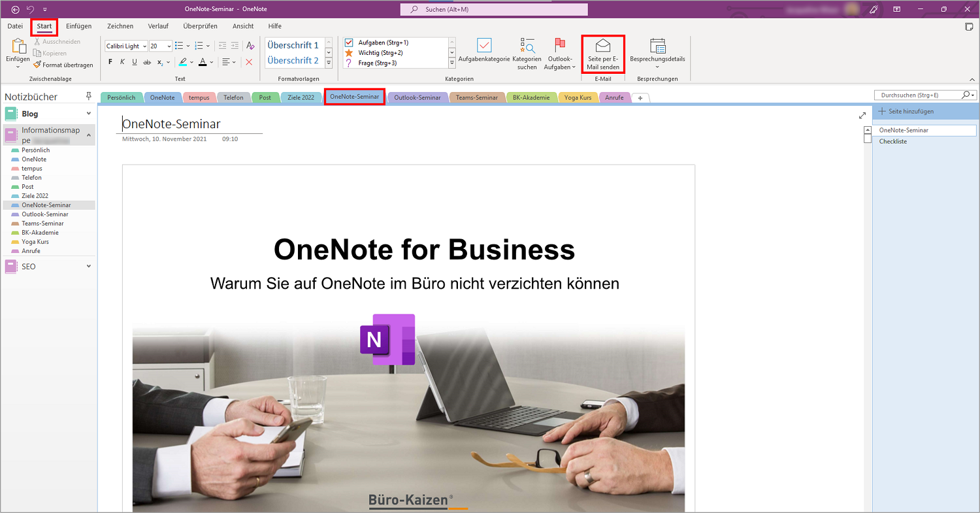Pin the Notizbücher pane
The width and height of the screenshot is (980, 513).
coord(90,96)
